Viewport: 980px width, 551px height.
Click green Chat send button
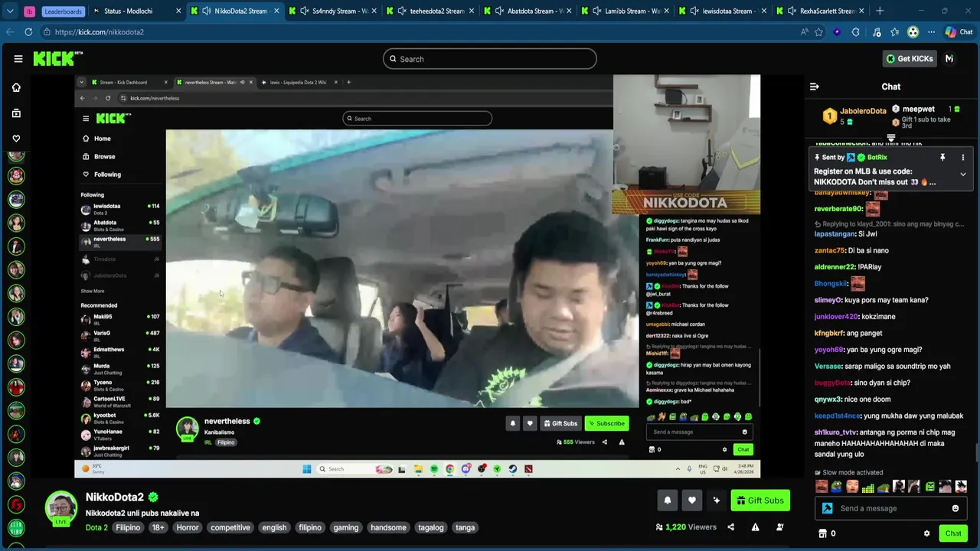pyautogui.click(x=953, y=533)
